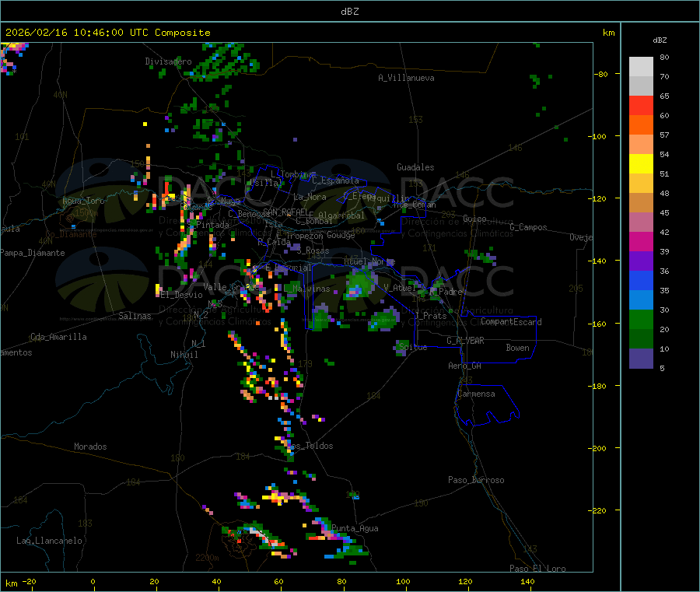
Task: Select the 'Agua_Toro' location label
Action: point(83,201)
